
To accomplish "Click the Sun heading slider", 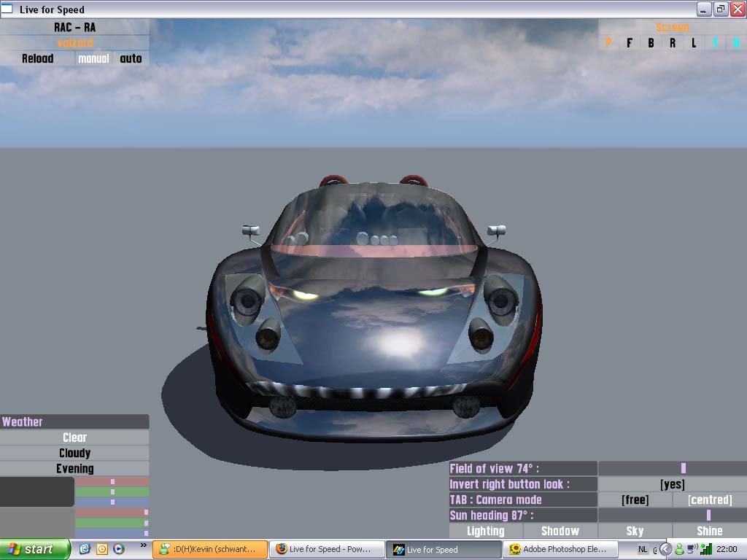I will [x=672, y=516].
